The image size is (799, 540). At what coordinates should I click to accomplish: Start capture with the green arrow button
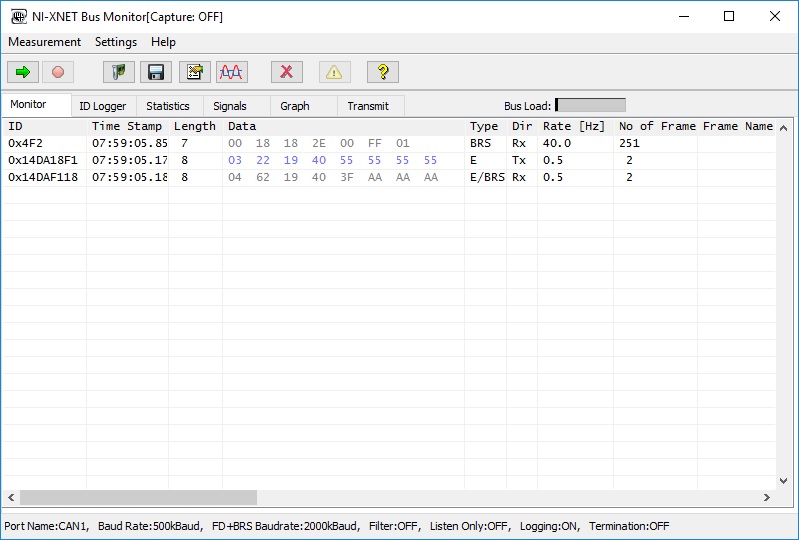pyautogui.click(x=22, y=72)
